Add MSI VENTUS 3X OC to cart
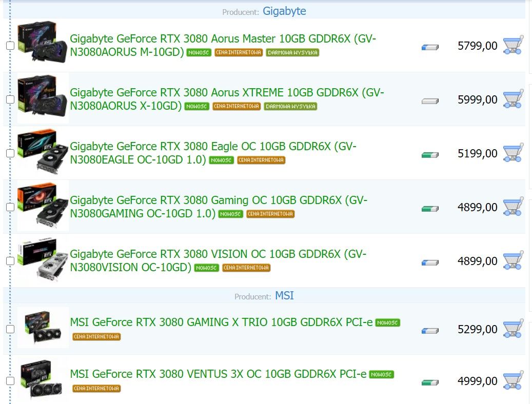 point(513,381)
